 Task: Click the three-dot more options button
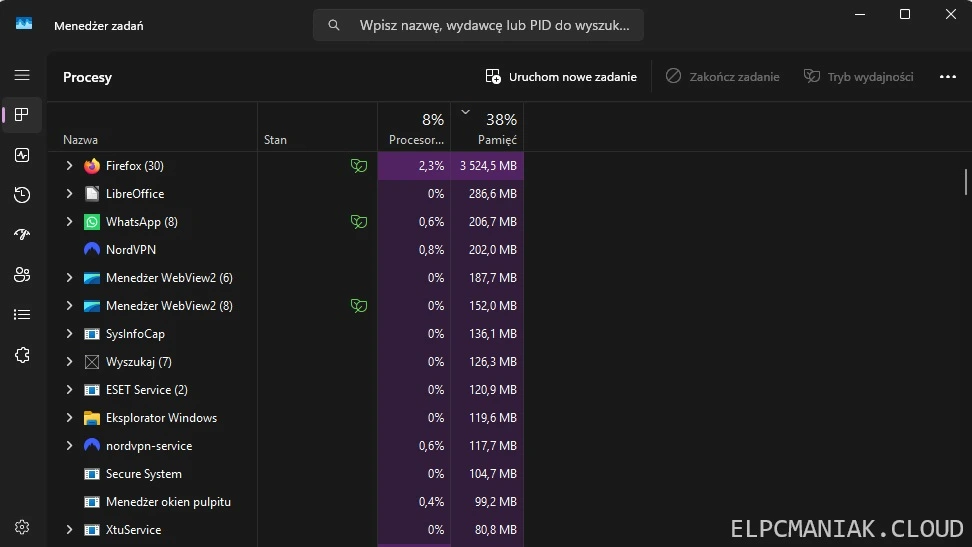click(x=947, y=77)
